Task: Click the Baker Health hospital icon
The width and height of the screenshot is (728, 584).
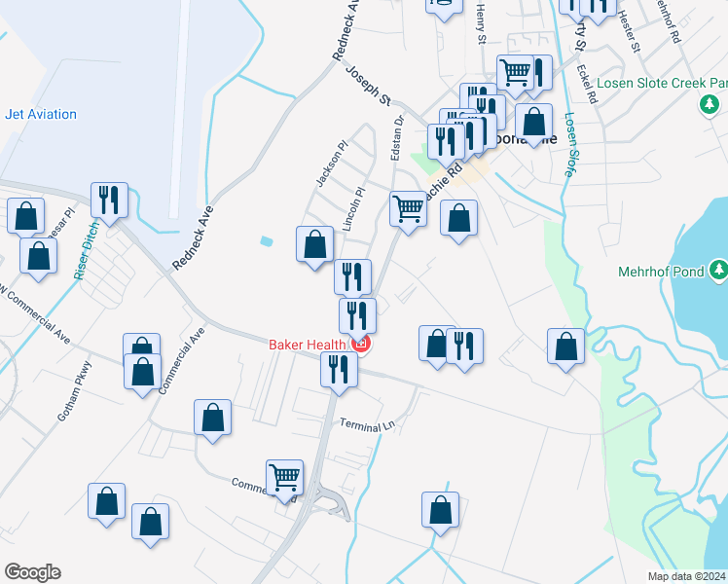Action: pos(362,345)
